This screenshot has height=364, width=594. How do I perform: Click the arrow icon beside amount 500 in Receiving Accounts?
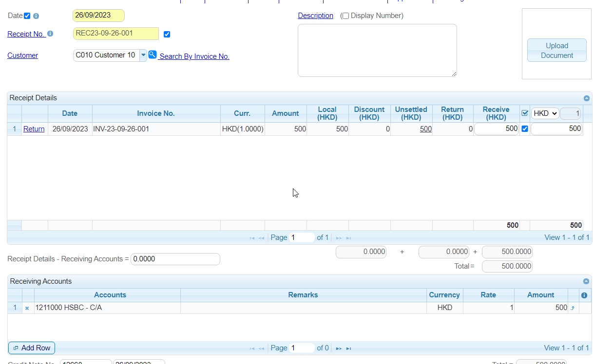coord(573,308)
